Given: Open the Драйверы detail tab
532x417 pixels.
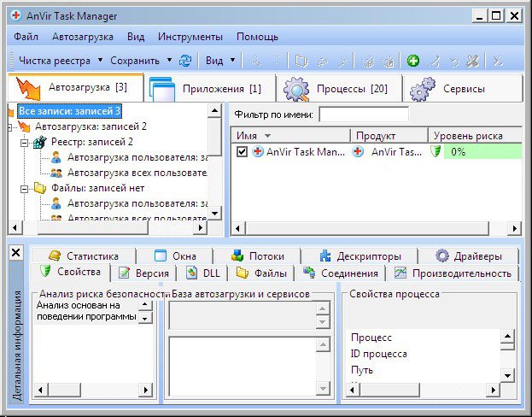Looking at the screenshot, I should click(x=469, y=255).
